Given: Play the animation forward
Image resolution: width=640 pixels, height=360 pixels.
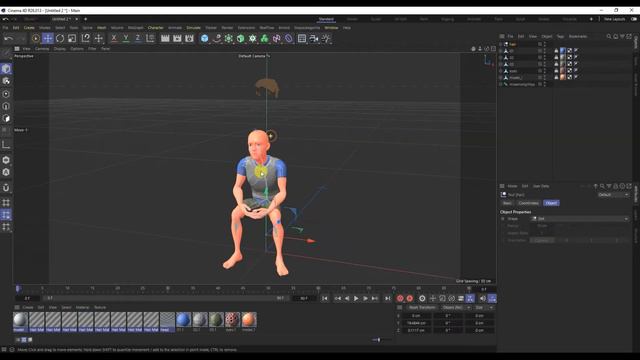Looking at the screenshot, I should click(x=356, y=298).
